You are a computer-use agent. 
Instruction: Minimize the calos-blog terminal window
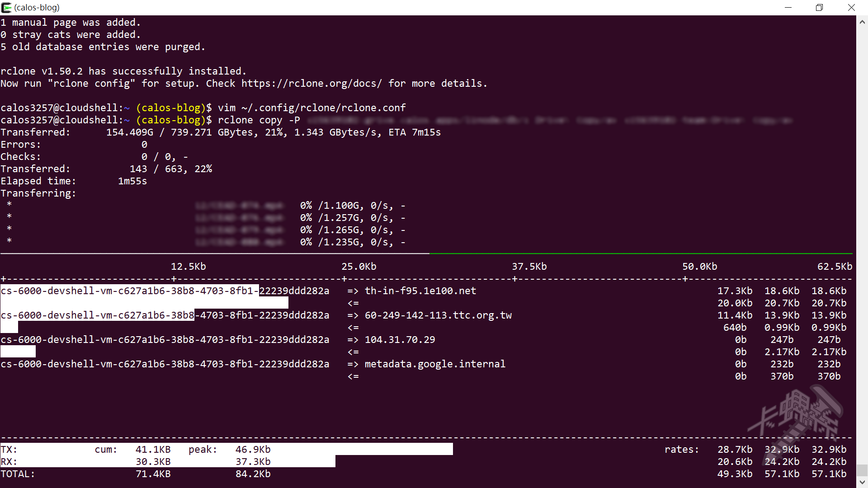coord(788,7)
